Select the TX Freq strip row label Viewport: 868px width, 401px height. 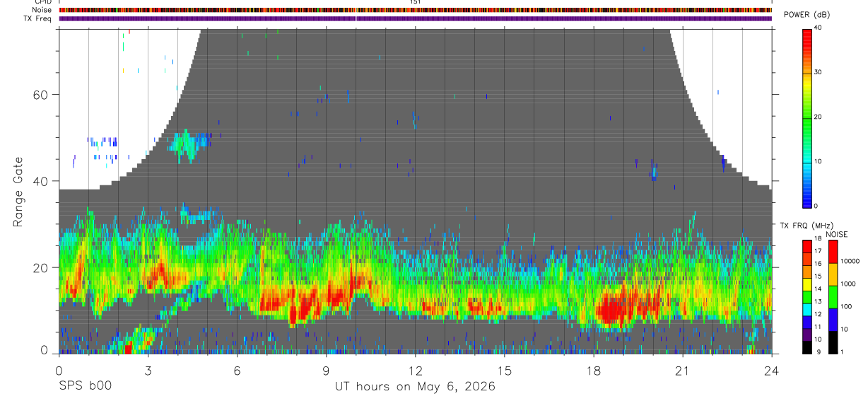38,18
